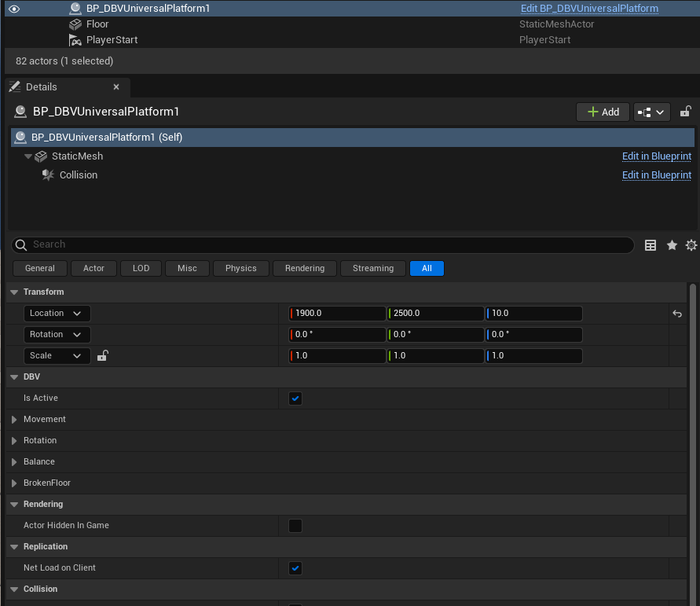This screenshot has width=700, height=606.
Task: Collapse the DBV section
Action: point(14,377)
